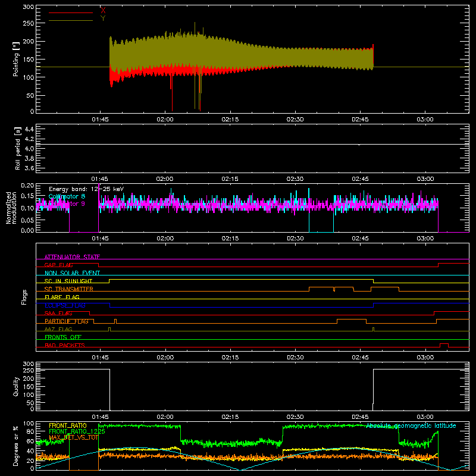Click the 'Absolute geomagnetic latitude' legend text
This screenshot has height=476, width=476.
tap(411, 425)
